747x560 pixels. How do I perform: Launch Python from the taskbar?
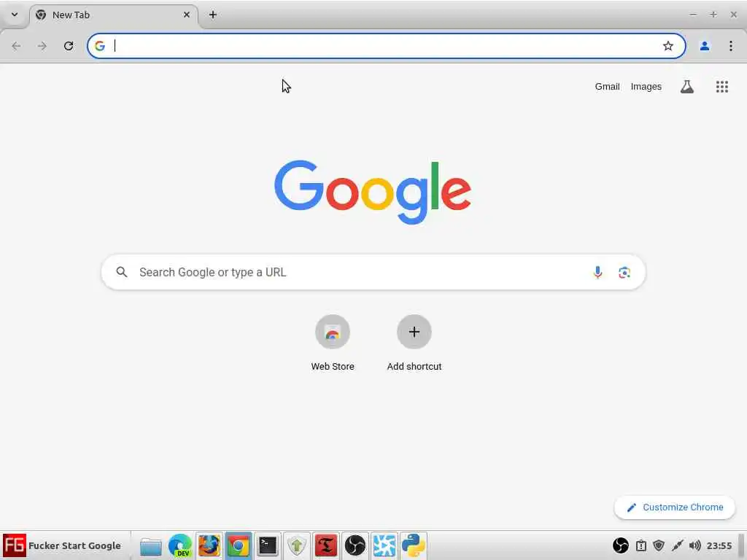point(414,545)
